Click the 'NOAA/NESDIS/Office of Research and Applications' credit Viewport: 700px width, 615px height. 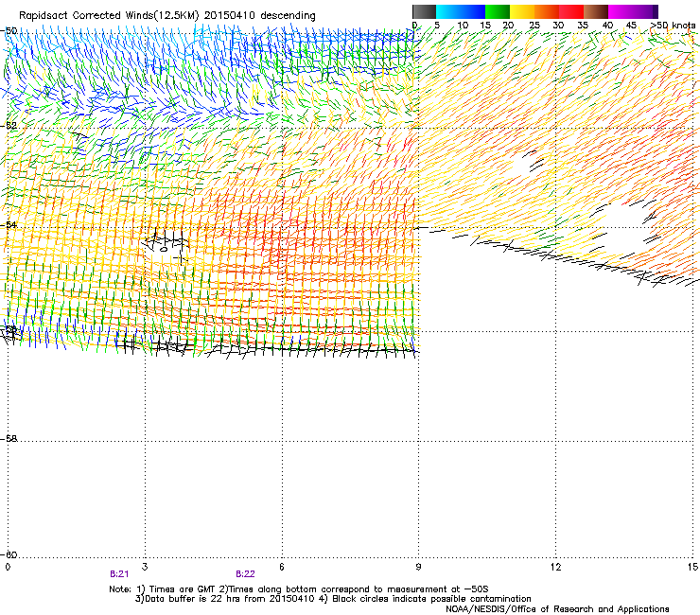pos(557,609)
